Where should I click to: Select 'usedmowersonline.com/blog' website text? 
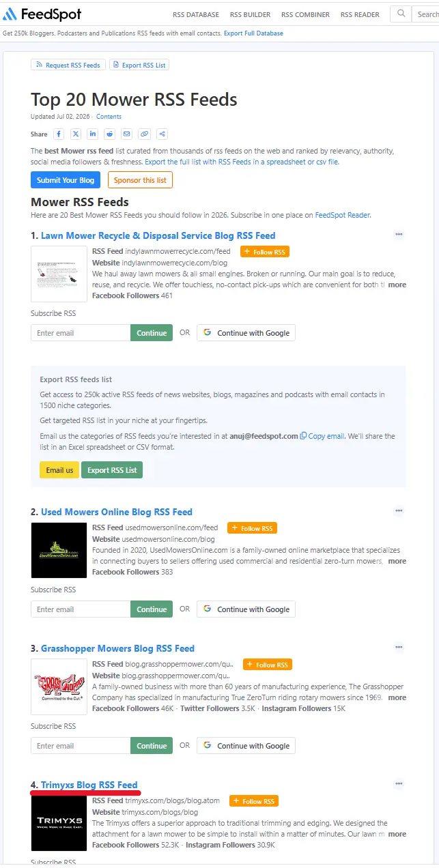point(168,539)
